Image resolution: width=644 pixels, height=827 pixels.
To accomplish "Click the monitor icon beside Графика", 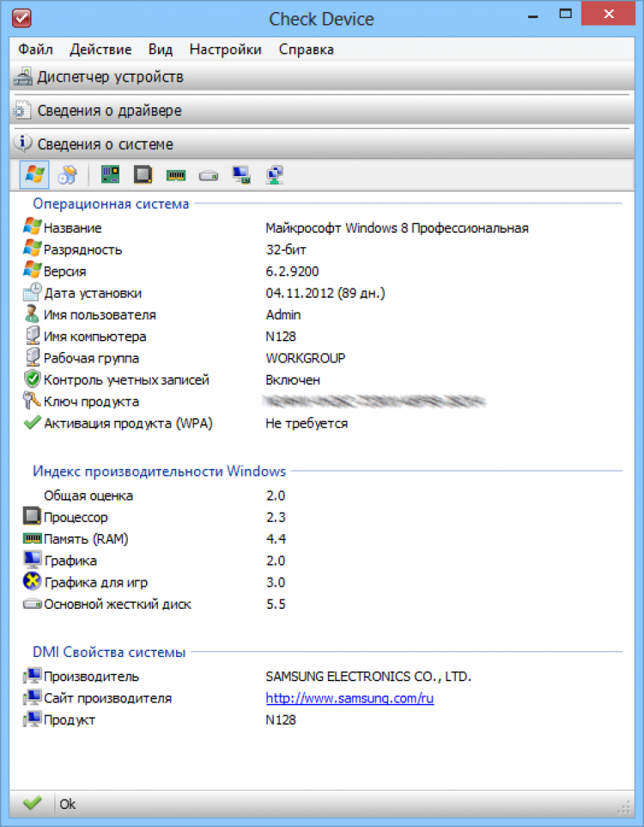I will pyautogui.click(x=32, y=560).
